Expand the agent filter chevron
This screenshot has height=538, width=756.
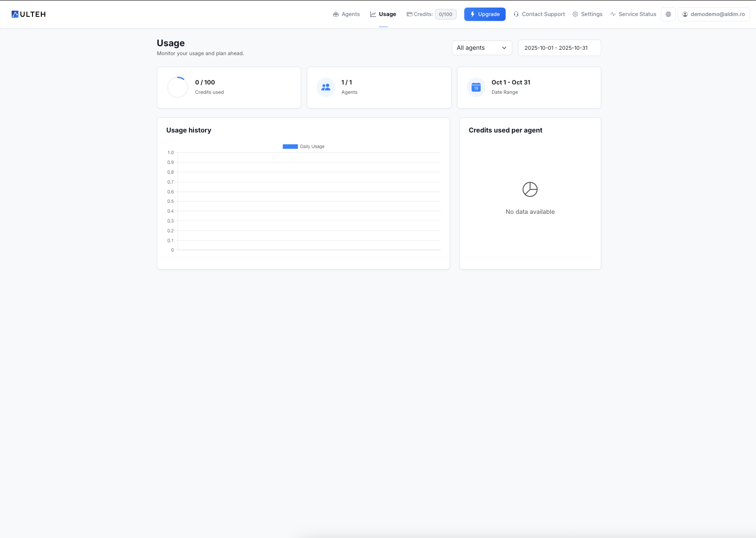point(504,48)
